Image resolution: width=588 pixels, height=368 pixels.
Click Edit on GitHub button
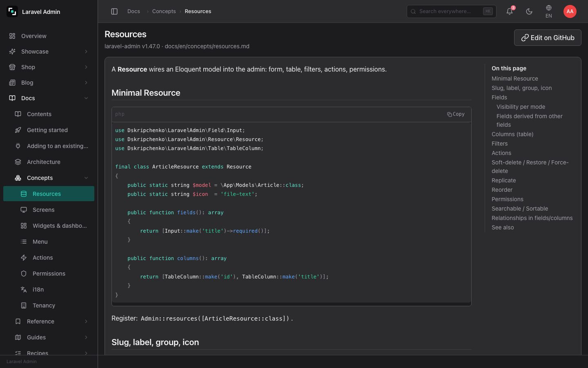548,38
